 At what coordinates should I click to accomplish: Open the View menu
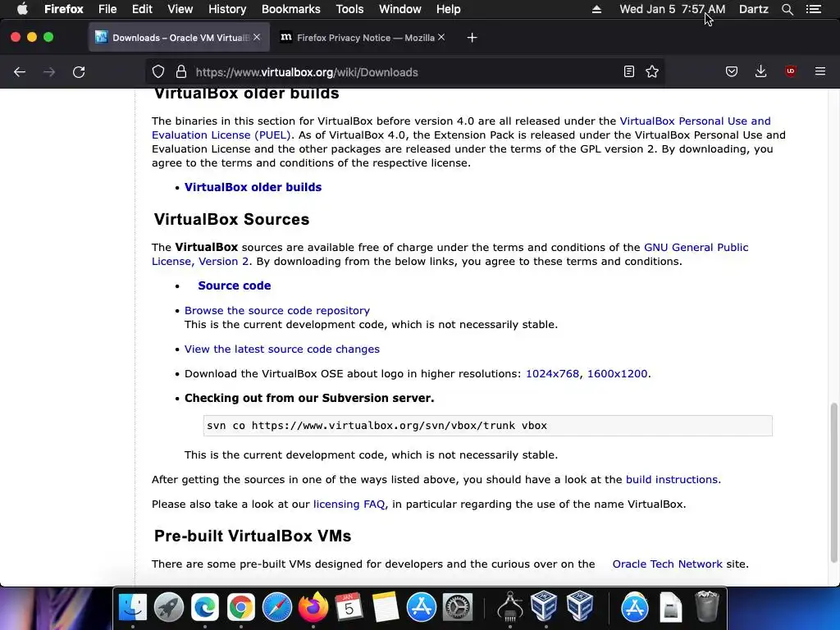click(x=180, y=9)
